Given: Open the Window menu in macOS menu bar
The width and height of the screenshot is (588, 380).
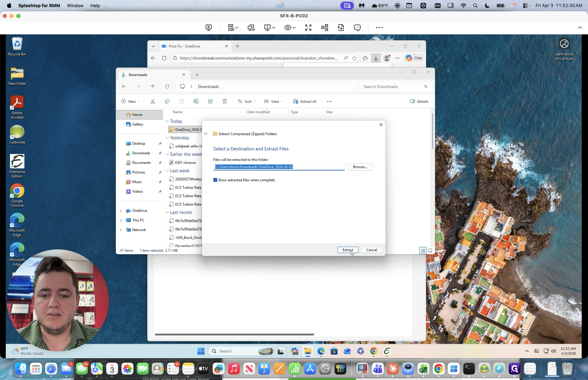Looking at the screenshot, I should click(75, 5).
